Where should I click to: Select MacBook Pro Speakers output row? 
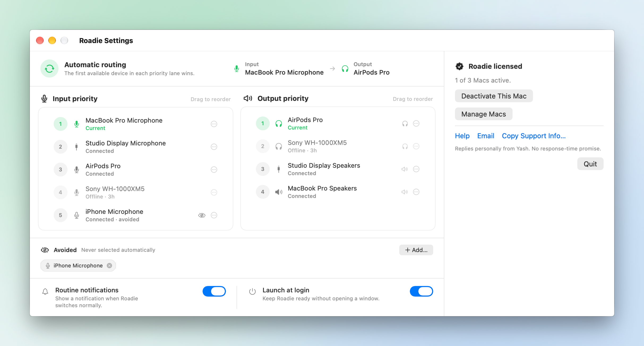point(338,192)
